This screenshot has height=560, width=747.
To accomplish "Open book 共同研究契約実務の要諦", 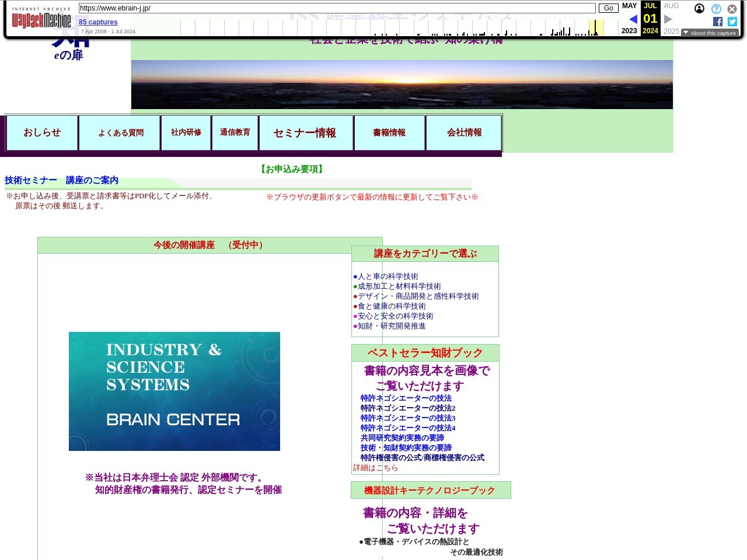I will tap(402, 438).
